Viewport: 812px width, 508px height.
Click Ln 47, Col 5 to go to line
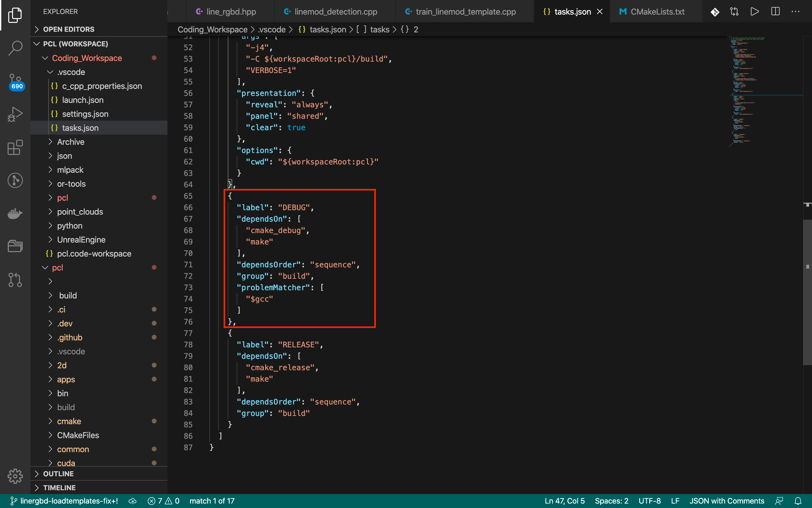point(565,501)
